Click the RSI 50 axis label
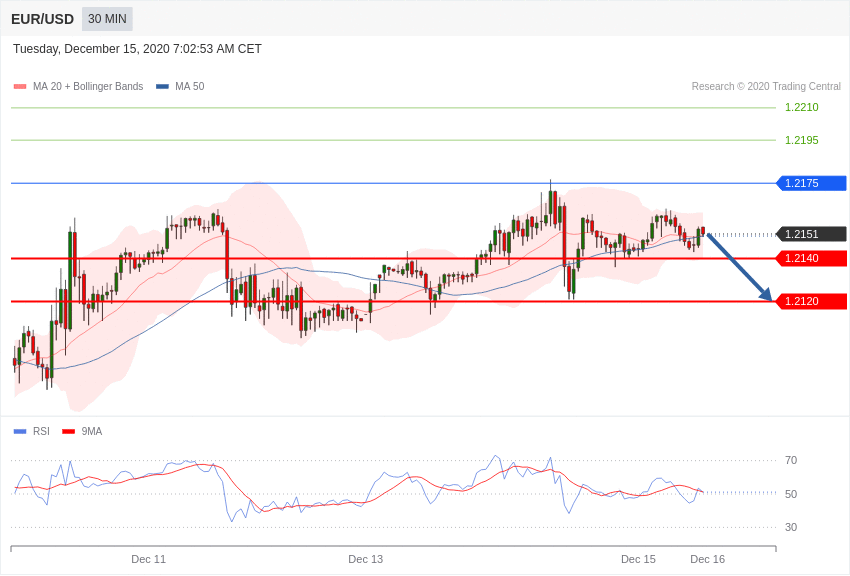The width and height of the screenshot is (850, 576). 791,494
